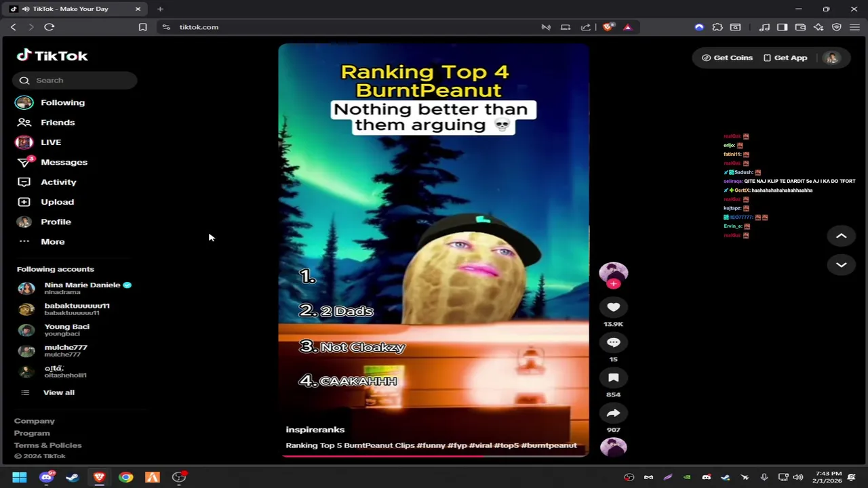
Task: Open Brave VPN shield icon
Action: pyautogui.click(x=837, y=27)
